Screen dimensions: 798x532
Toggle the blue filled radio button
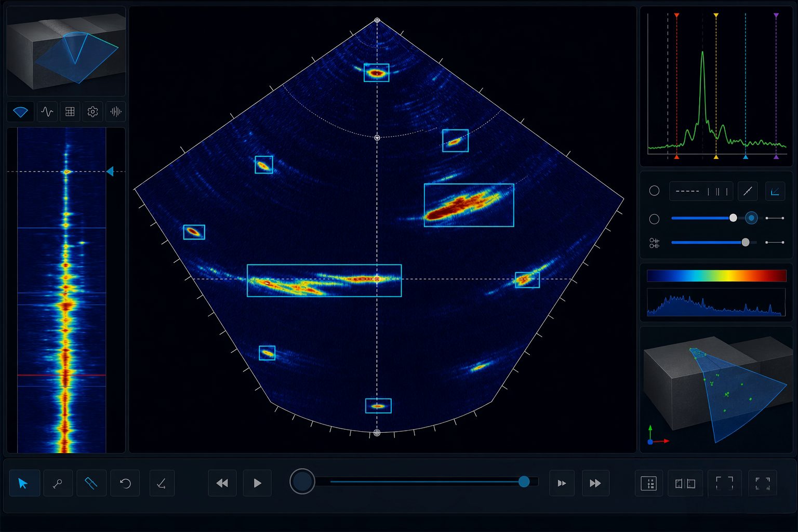751,218
